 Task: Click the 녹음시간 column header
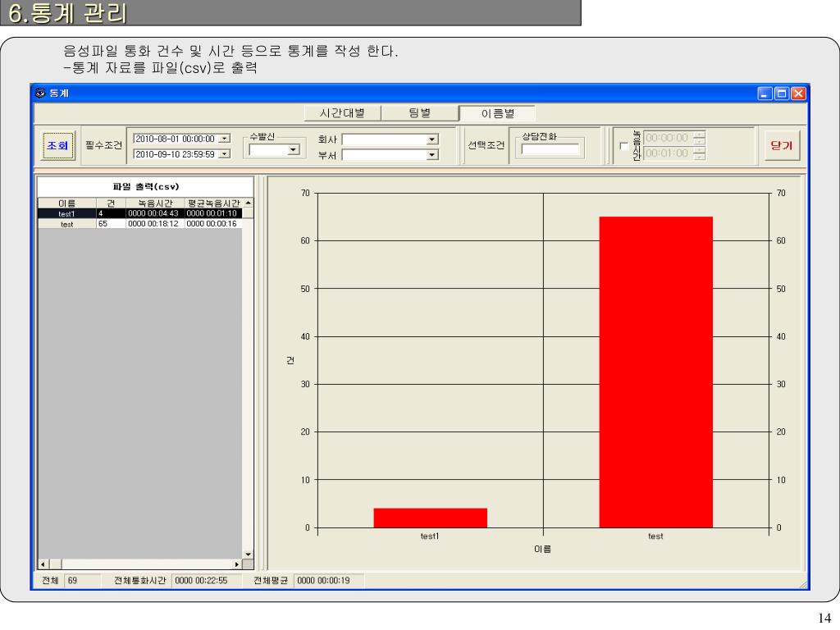[155, 203]
